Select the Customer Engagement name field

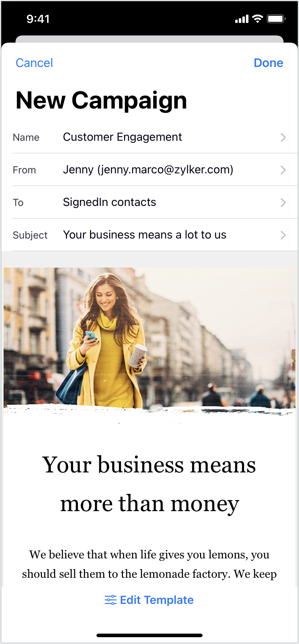(123, 137)
